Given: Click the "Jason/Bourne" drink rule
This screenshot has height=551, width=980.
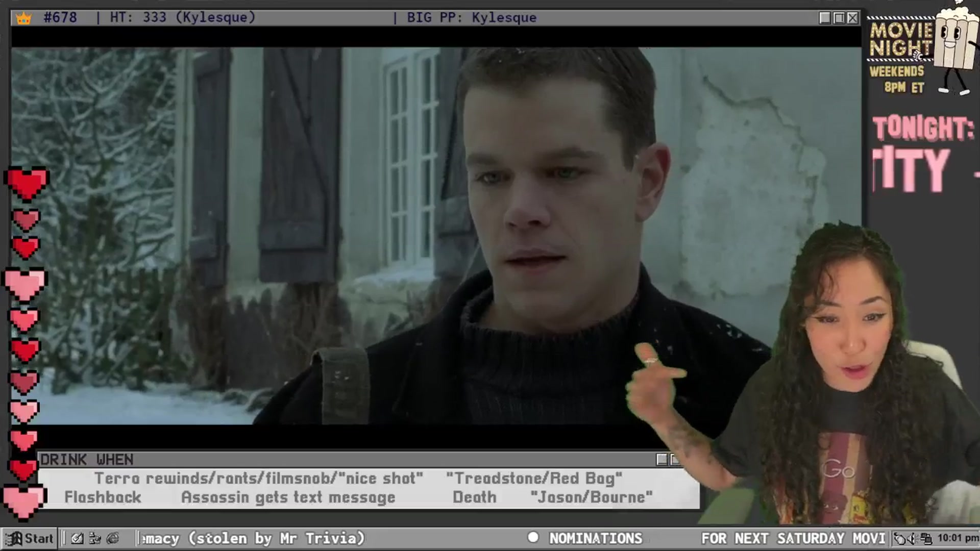Looking at the screenshot, I should (x=592, y=497).
